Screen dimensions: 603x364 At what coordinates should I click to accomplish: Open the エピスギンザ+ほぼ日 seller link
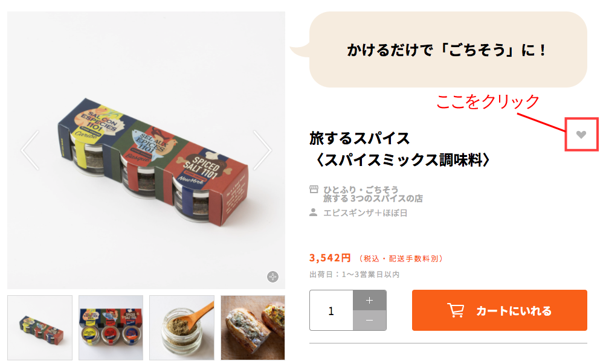(x=365, y=212)
